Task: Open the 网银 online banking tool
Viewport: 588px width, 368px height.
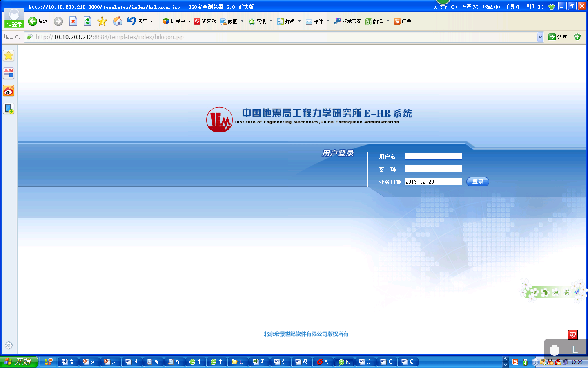Action: [x=258, y=21]
